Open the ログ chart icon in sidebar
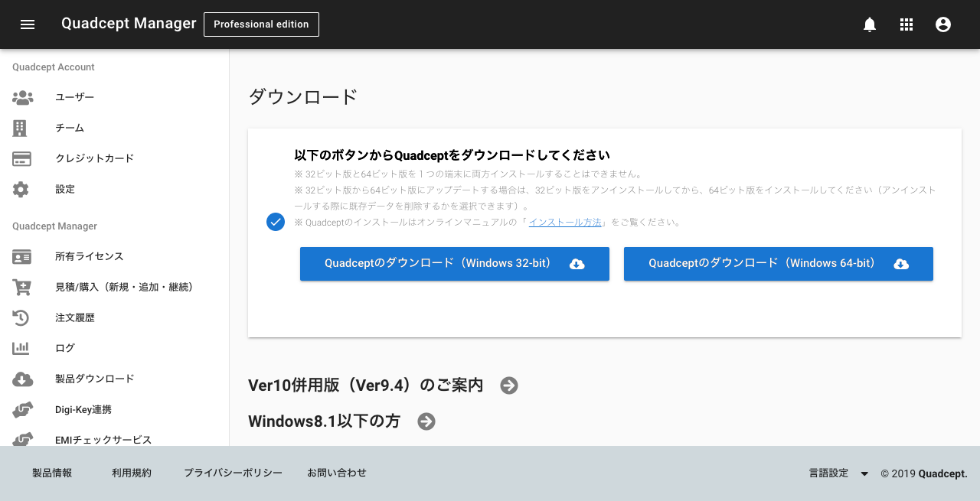The width and height of the screenshot is (980, 501). pyautogui.click(x=22, y=348)
